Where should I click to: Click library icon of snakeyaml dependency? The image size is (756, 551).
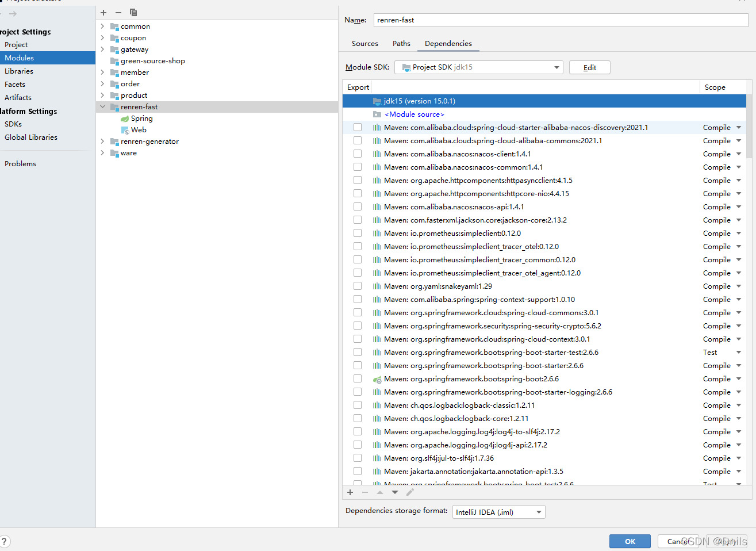[x=377, y=286]
